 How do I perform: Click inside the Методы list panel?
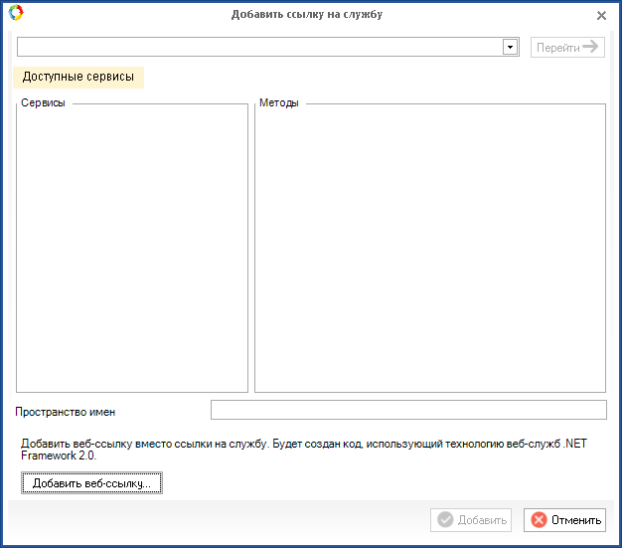click(430, 250)
